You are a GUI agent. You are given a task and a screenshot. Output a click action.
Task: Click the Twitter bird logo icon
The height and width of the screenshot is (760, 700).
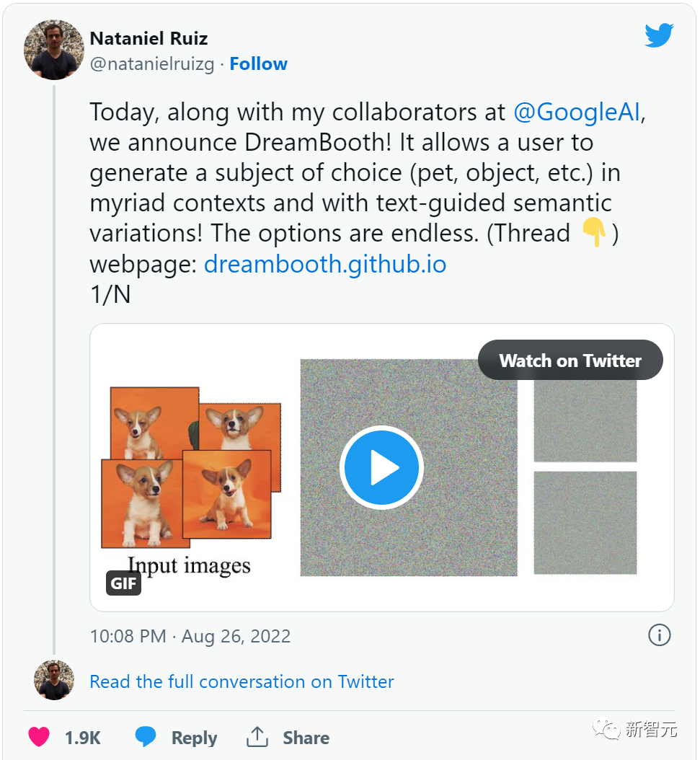tap(659, 35)
